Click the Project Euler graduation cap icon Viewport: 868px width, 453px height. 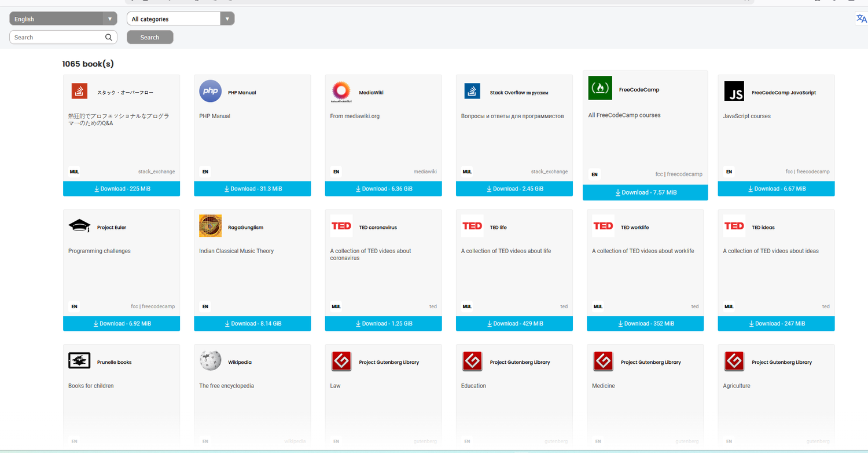[x=79, y=226]
